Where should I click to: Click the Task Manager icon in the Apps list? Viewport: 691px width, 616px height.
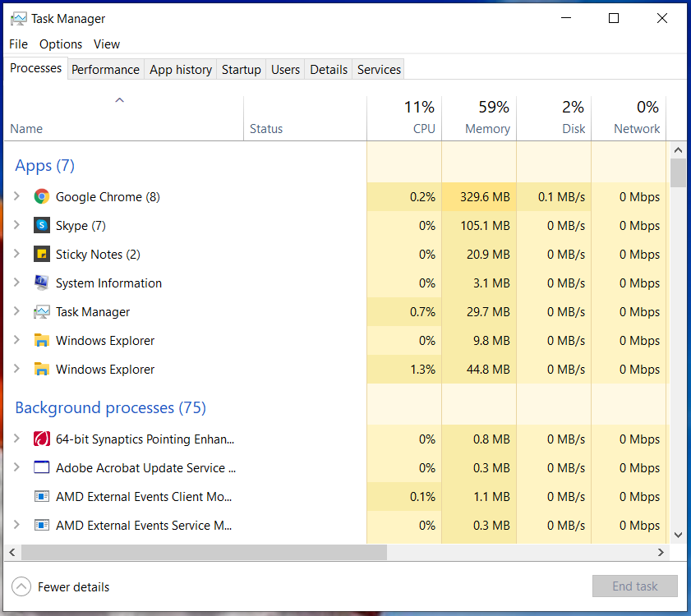(x=41, y=311)
